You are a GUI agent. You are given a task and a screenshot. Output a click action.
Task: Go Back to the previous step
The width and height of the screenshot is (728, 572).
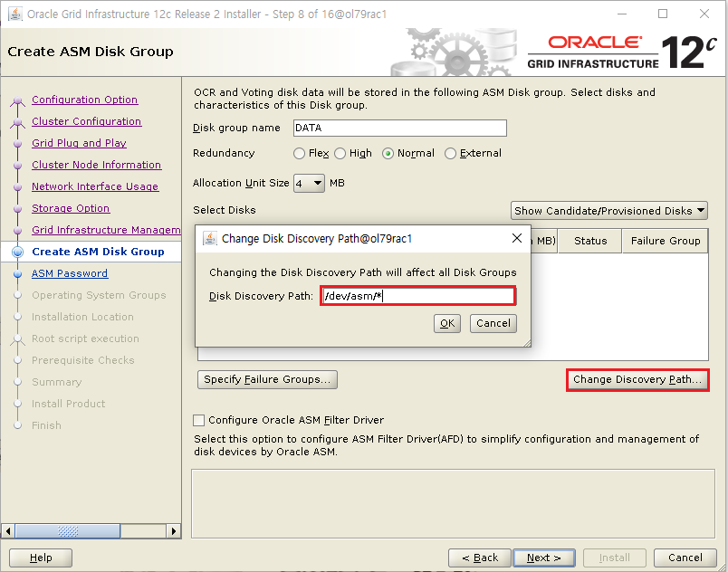click(480, 558)
